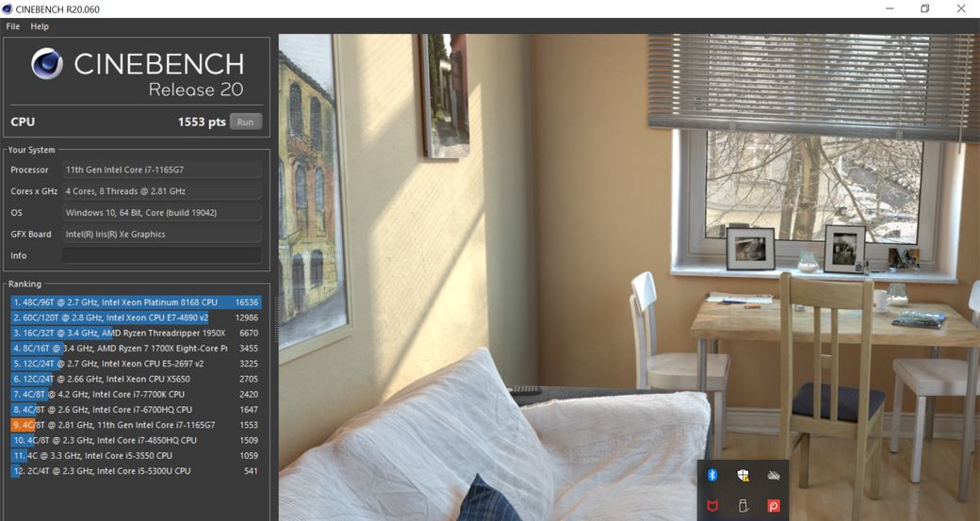This screenshot has height=521, width=980.
Task: Open the Help menu
Action: [x=40, y=26]
